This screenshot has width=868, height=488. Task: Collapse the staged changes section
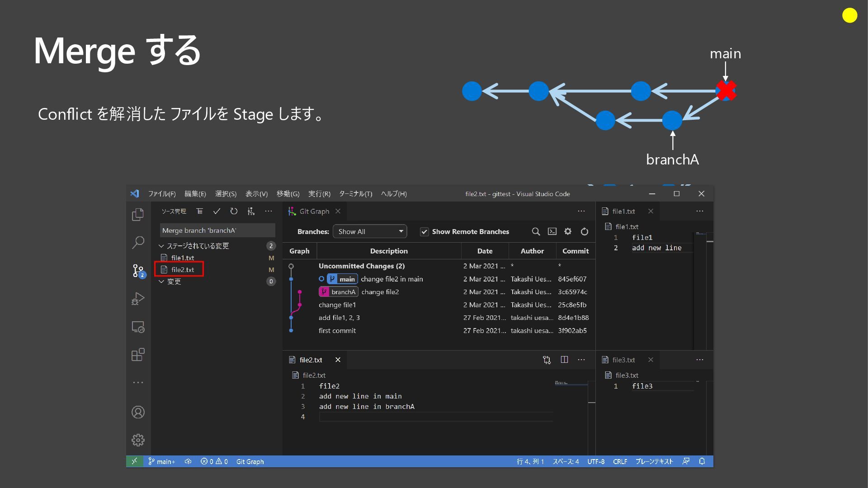161,246
